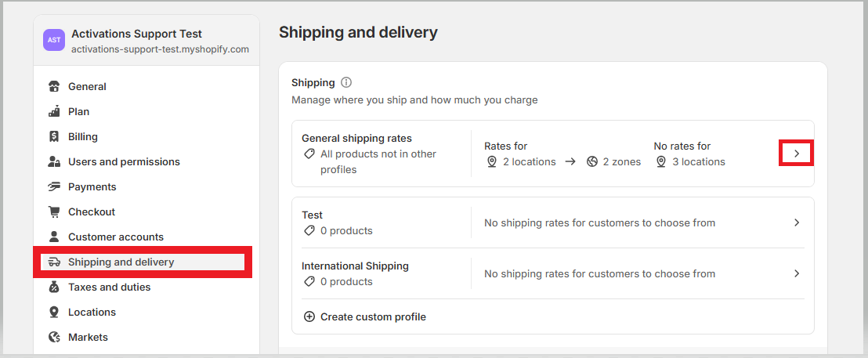This screenshot has height=358, width=868.
Task: Click the Taxes and duties money bag icon
Action: tap(54, 287)
